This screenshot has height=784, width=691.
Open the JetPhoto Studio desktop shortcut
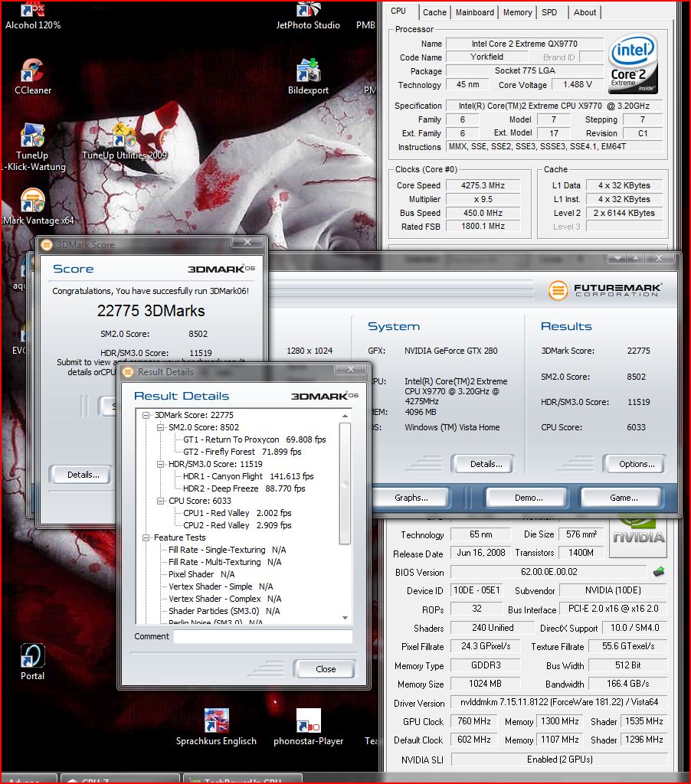coord(308,15)
